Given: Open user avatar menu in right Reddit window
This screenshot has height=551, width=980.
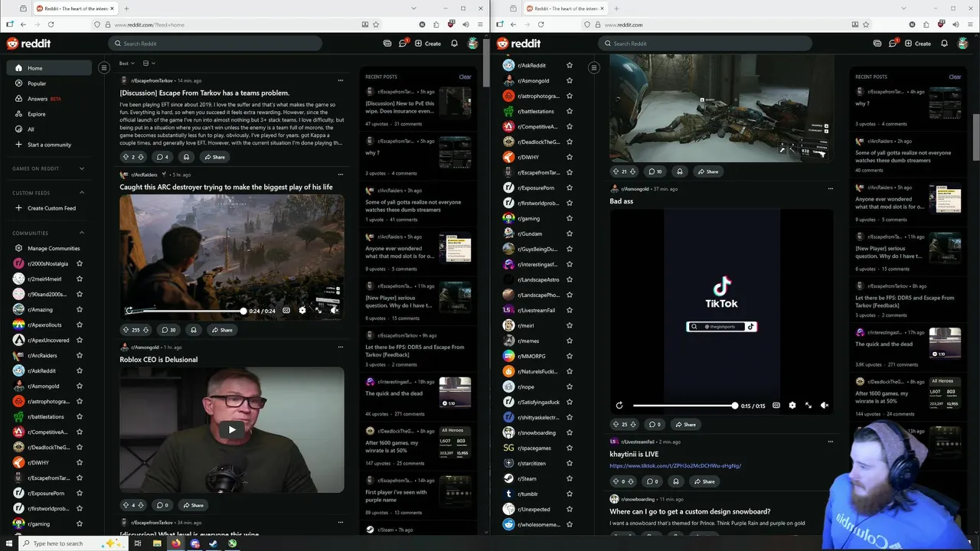Looking at the screenshot, I should (x=963, y=44).
